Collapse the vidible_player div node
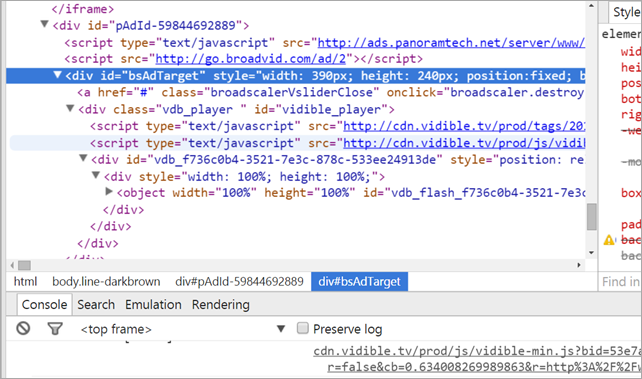 tap(70, 108)
